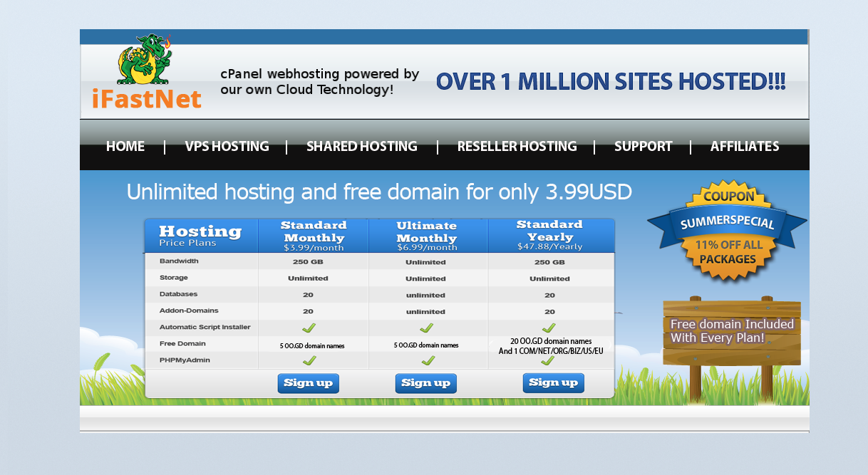Click the Bandwidth row label
868x475 pixels.
click(179, 261)
